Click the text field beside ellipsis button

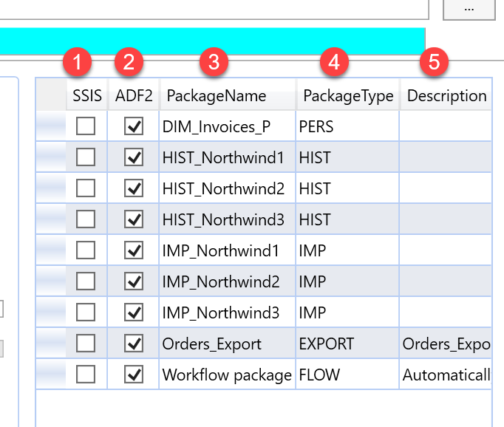click(x=214, y=10)
